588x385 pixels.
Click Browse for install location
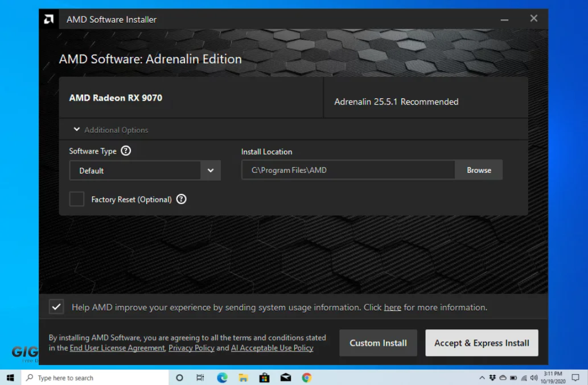[479, 170]
